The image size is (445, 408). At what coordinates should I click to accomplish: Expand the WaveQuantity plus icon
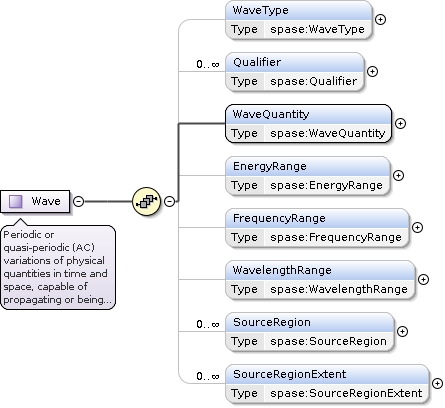tap(400, 124)
